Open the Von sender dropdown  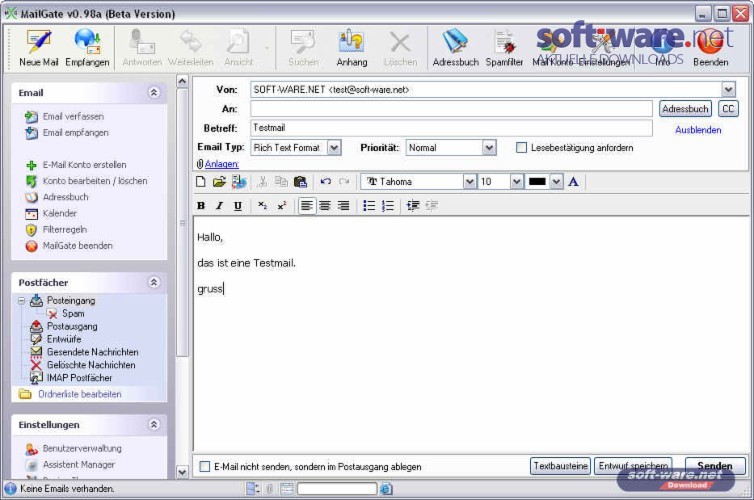[728, 89]
